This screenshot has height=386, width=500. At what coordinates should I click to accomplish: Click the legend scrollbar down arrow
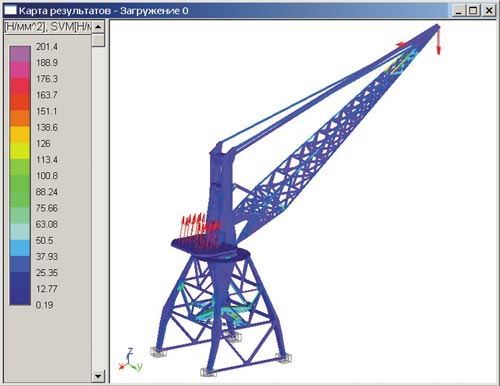pyautogui.click(x=98, y=376)
